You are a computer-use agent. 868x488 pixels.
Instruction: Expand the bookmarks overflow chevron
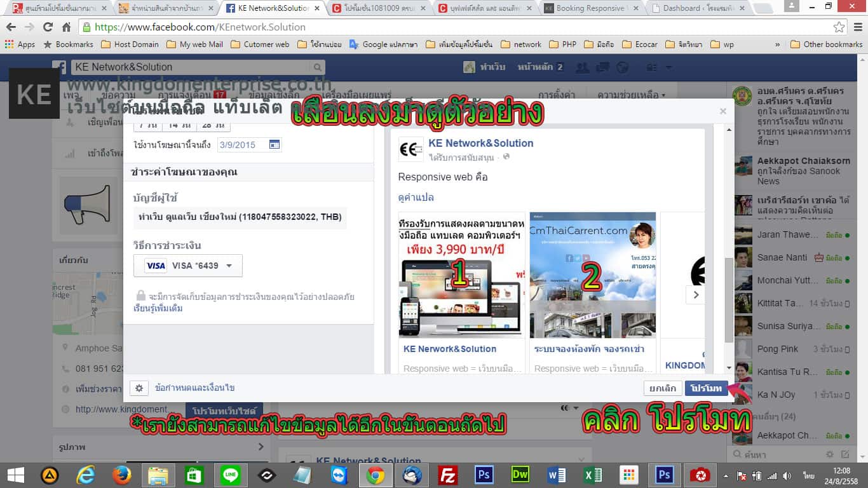click(x=777, y=44)
